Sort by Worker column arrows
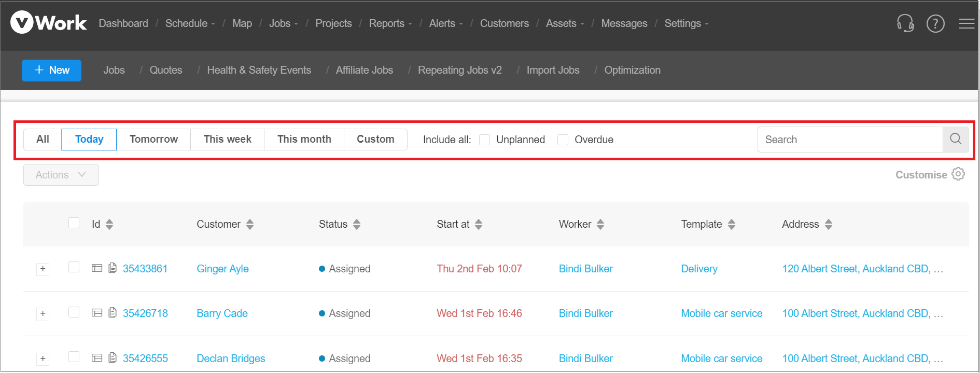This screenshot has width=980, height=373. [x=600, y=224]
